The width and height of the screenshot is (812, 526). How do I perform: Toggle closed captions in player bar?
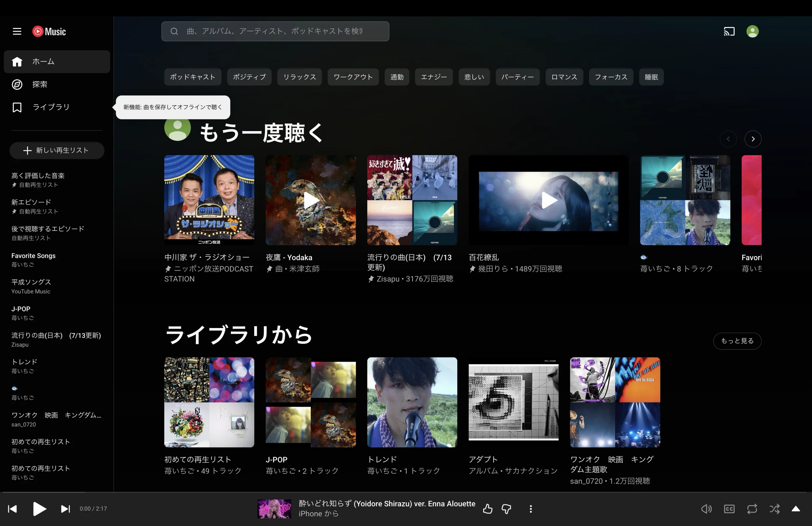[729, 509]
